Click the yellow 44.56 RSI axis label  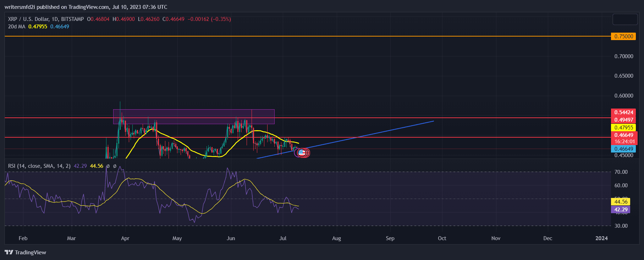[x=621, y=202]
